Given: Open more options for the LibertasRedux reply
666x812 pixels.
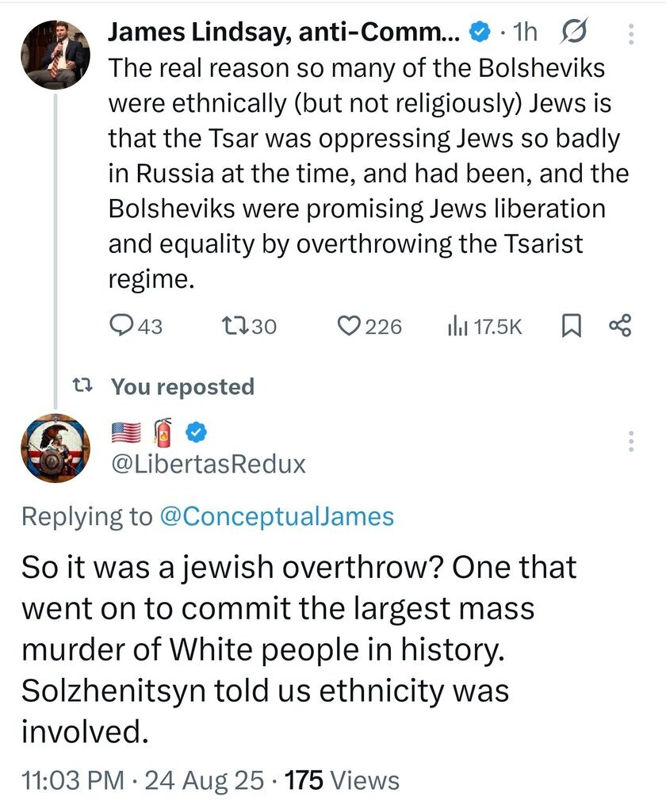Looking at the screenshot, I should point(631,441).
